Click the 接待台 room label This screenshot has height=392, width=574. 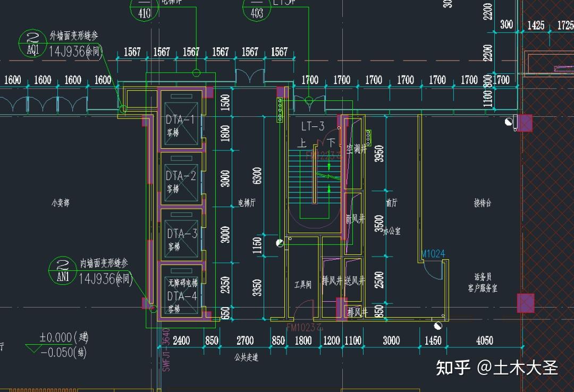coord(483,203)
